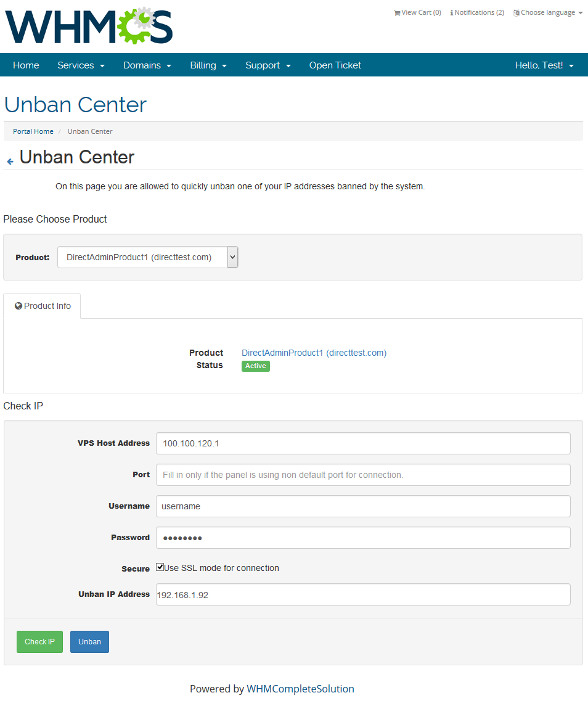Click the Please Choose Product heading
588x706 pixels.
coord(55,220)
